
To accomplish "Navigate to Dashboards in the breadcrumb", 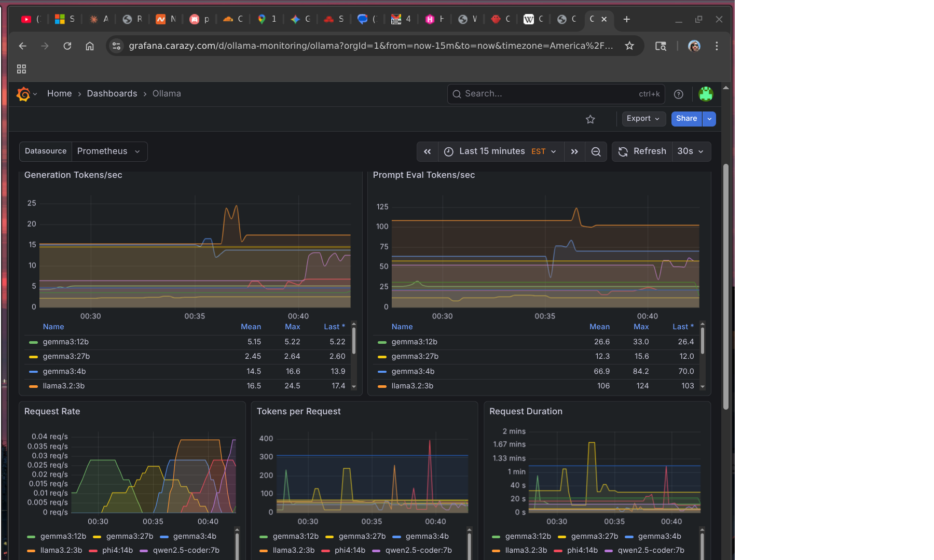I will coord(112,93).
